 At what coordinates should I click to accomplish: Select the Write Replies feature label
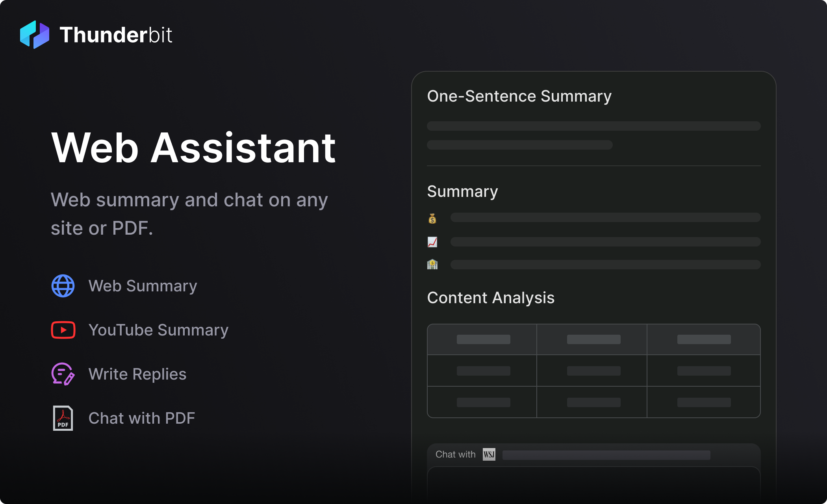click(137, 374)
